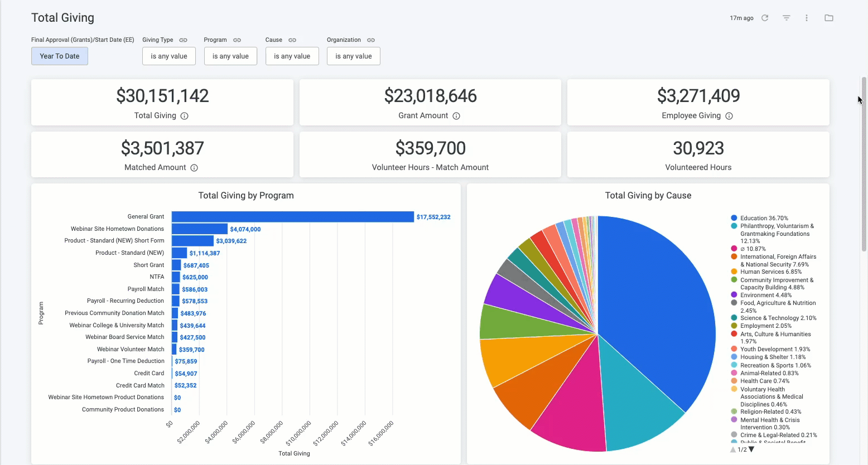This screenshot has height=465, width=868.
Task: Toggle Science & Technology 2.10% legend entry
Action: [773, 318]
